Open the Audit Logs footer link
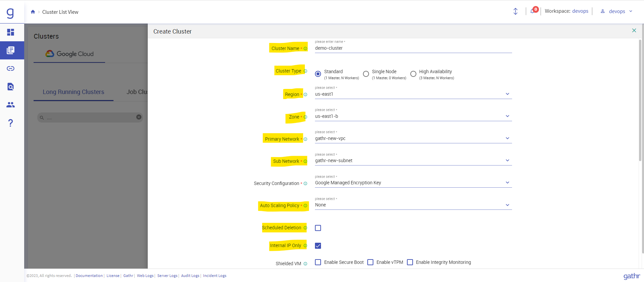Viewport: 644px width, 282px height. click(x=190, y=276)
